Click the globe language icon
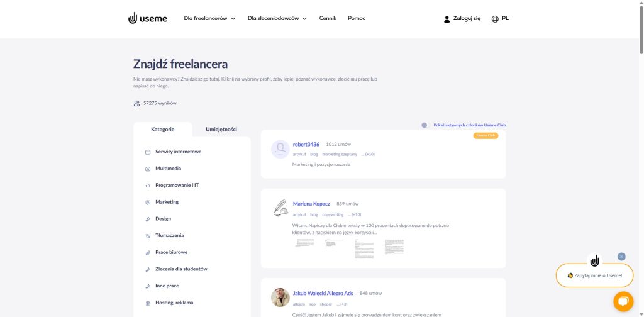 [495, 19]
